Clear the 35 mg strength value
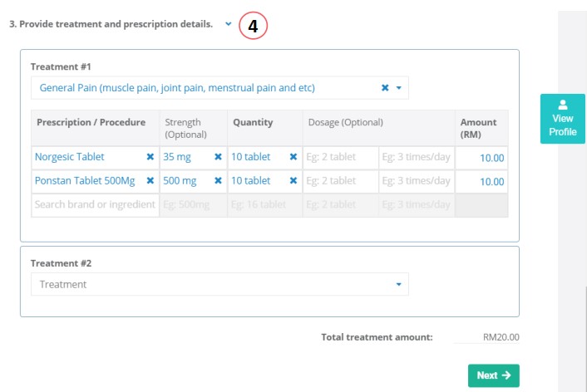The width and height of the screenshot is (587, 392). point(218,157)
